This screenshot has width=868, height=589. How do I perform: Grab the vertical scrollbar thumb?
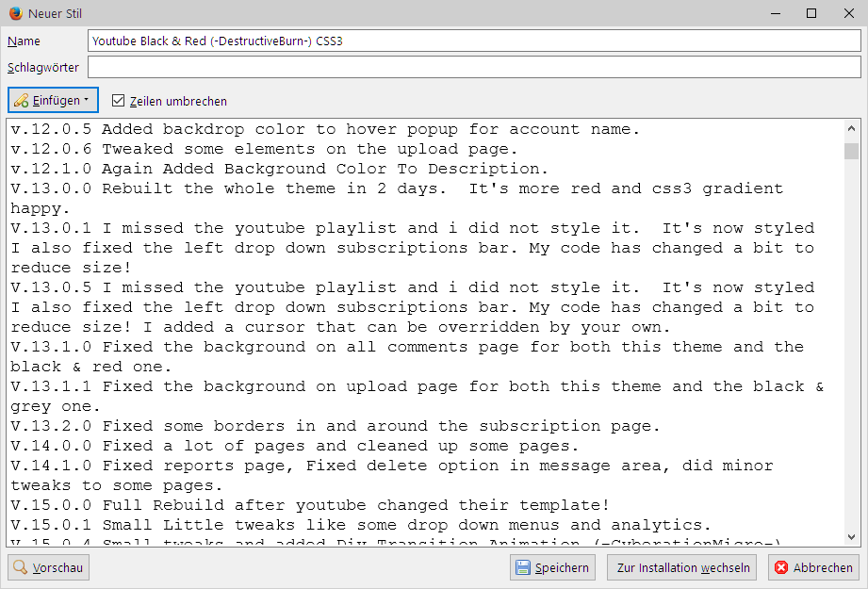point(851,152)
